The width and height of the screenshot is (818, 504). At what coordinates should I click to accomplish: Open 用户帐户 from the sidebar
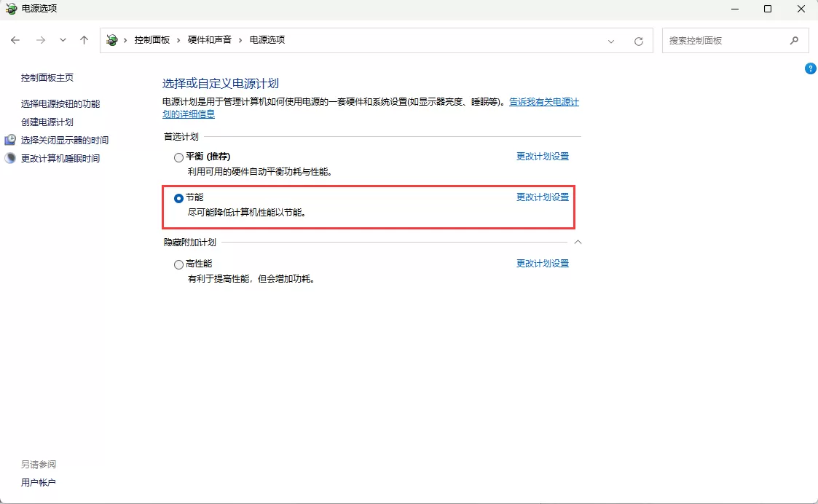37,481
